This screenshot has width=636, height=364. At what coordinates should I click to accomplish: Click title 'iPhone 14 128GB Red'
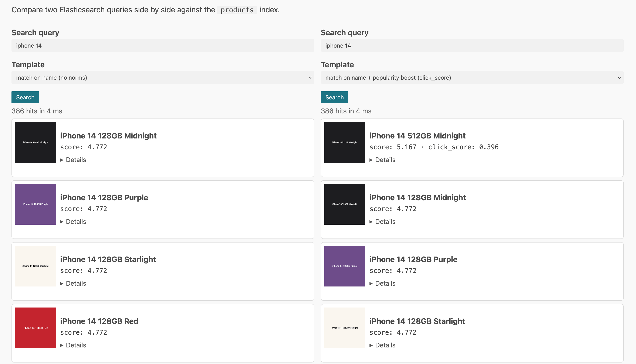point(99,321)
